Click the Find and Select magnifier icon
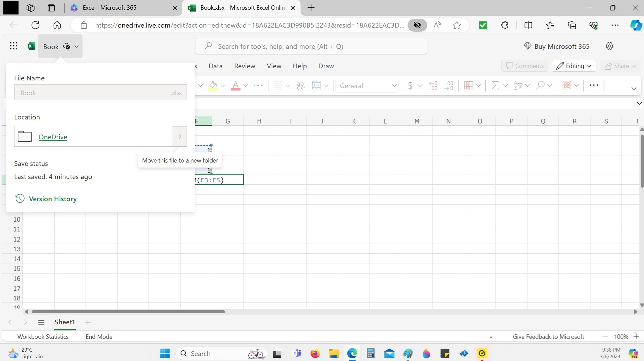 [x=540, y=85]
